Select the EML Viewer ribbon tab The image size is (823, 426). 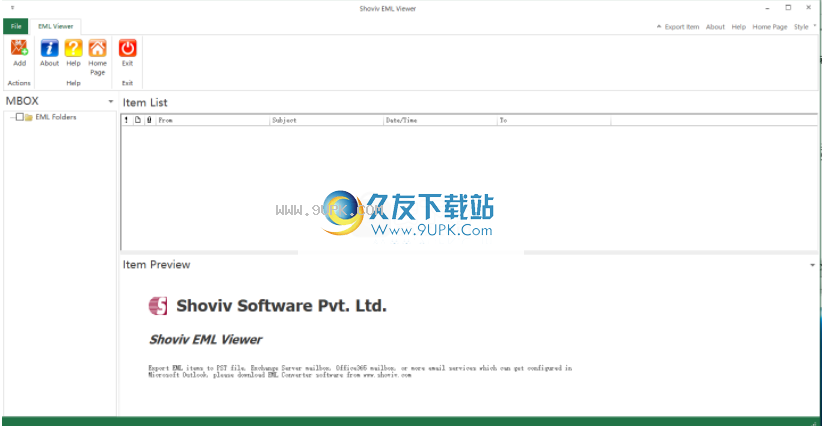coord(56,26)
